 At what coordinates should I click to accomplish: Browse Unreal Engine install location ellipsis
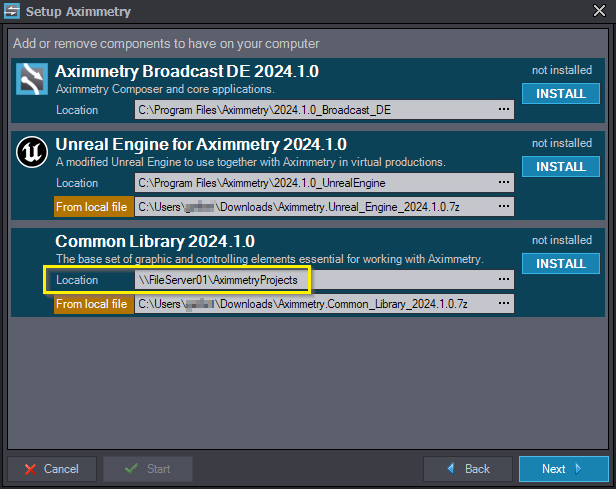coord(504,182)
